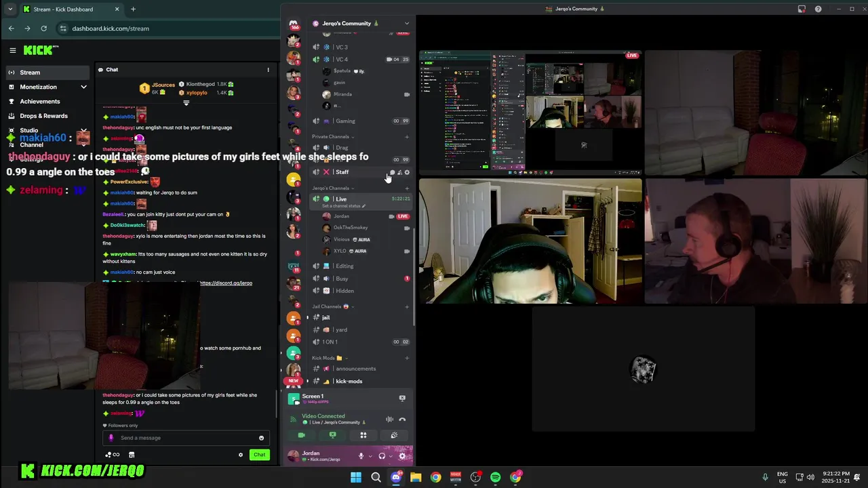The height and width of the screenshot is (488, 868).
Task: Open Staff channel chat icon
Action: 392,172
